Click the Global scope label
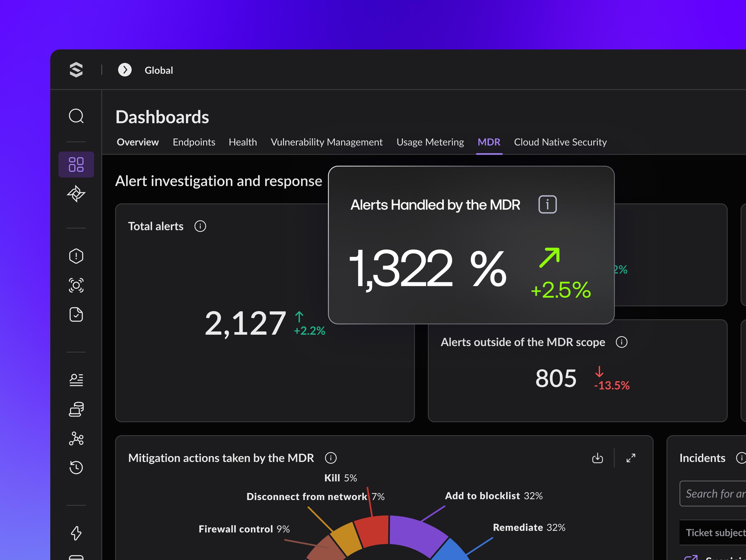 (x=159, y=70)
